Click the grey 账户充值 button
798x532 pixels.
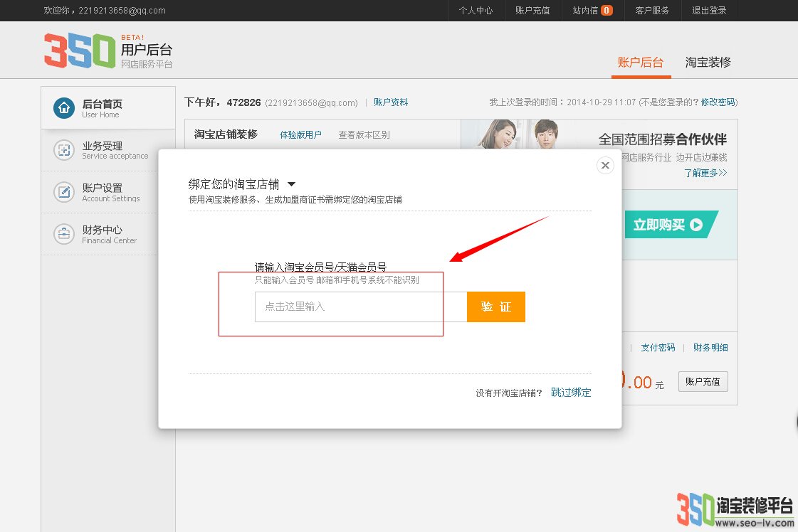pyautogui.click(x=703, y=381)
